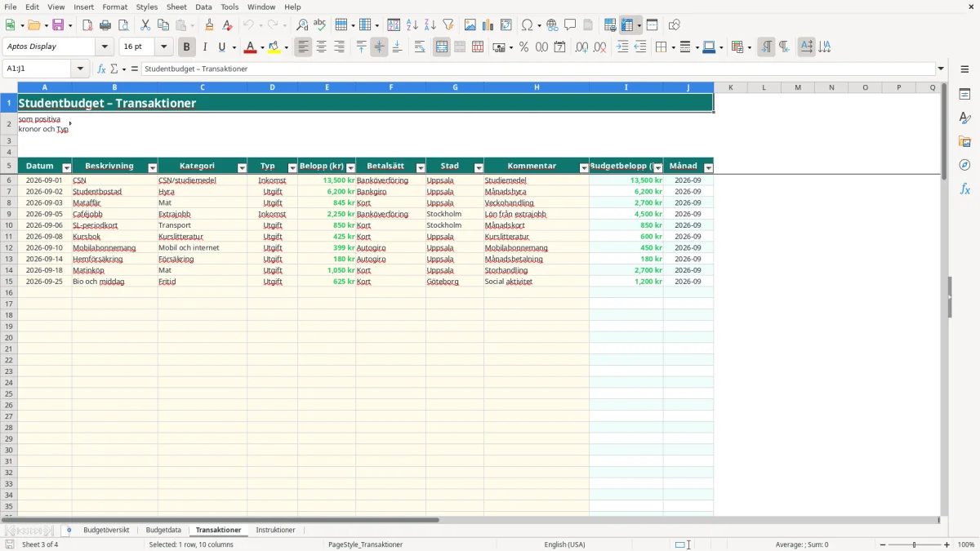
Task: Insert a hyperlink via globe icon
Action: [x=552, y=25]
